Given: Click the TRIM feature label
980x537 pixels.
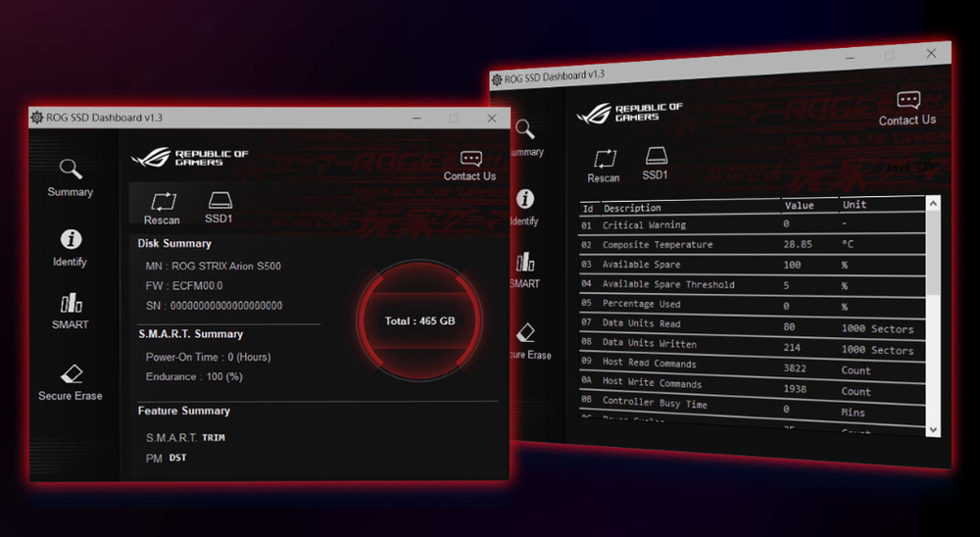Looking at the screenshot, I should 213,438.
